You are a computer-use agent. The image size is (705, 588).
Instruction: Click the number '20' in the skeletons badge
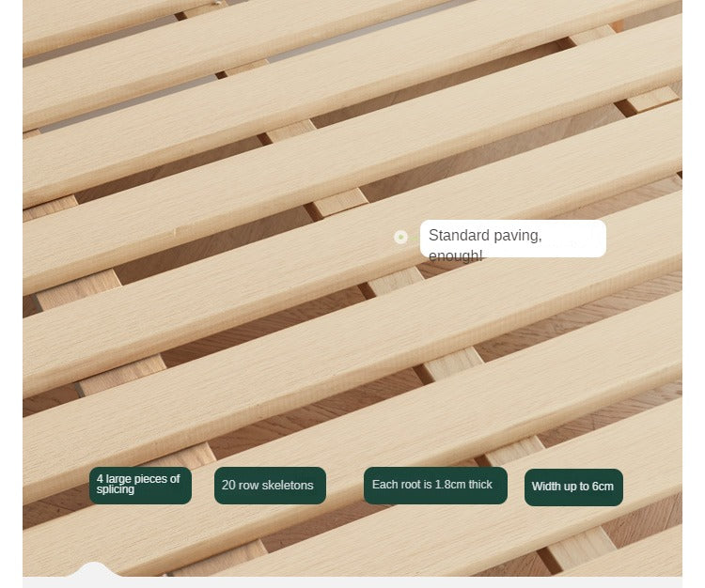click(228, 485)
